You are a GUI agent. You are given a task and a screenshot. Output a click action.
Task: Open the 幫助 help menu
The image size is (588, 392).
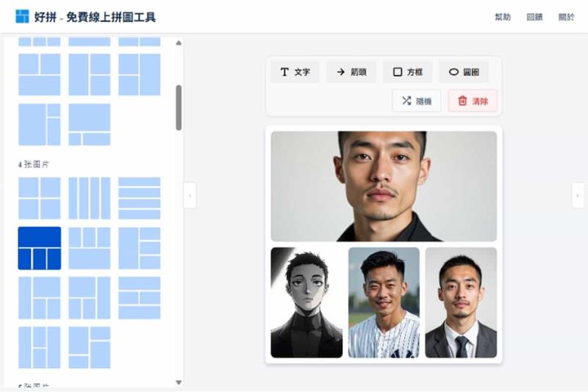click(x=503, y=17)
